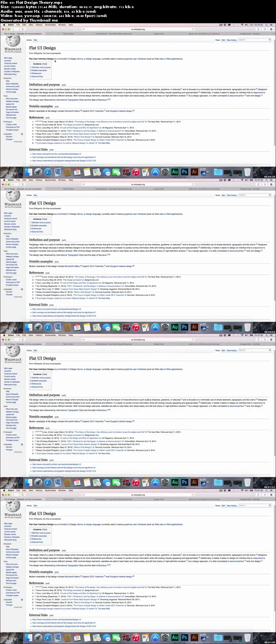Launch Photoshop in the 00:01:21 frame's dock

(x=185, y=482)
